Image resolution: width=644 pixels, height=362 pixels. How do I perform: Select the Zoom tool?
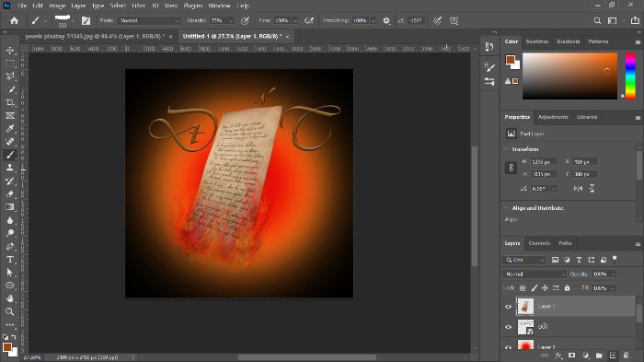click(10, 312)
